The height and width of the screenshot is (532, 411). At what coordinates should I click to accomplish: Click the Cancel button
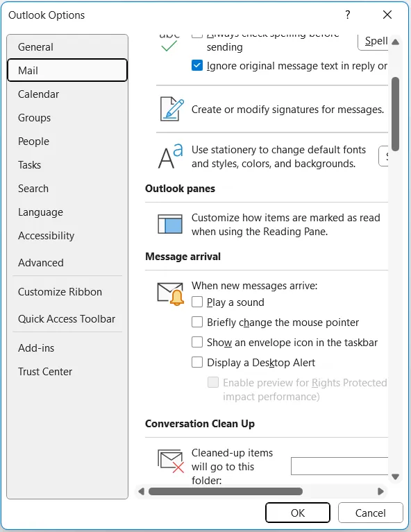(x=371, y=513)
